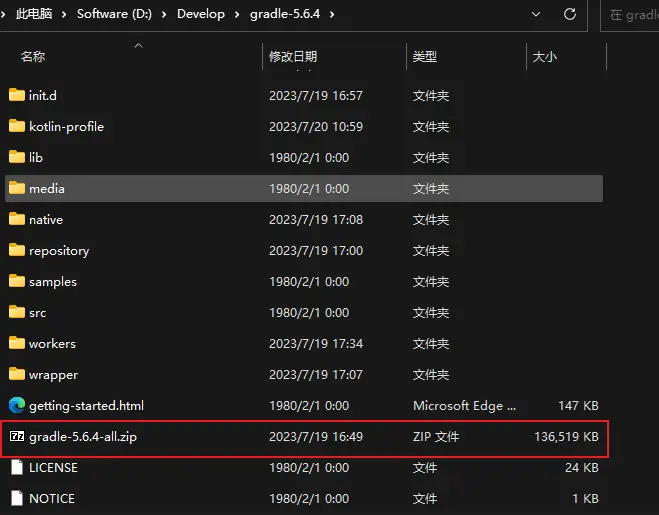Click the refresh icon beside the address bar
Screen dimensions: 659x515
[570, 15]
